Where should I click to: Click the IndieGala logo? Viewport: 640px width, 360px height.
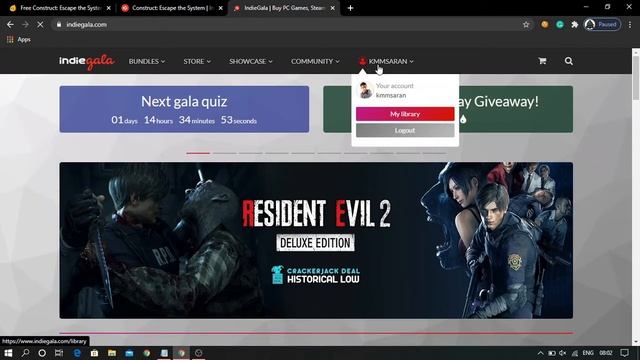[x=87, y=61]
